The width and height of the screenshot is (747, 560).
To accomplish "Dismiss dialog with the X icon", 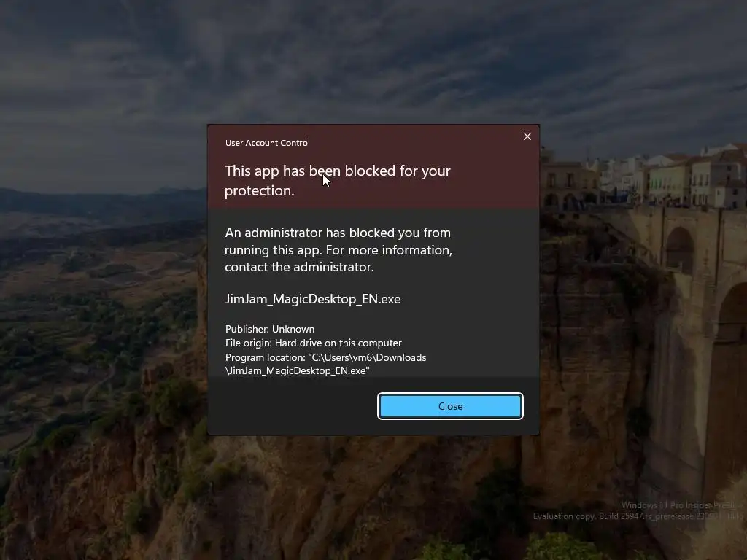I will click(527, 136).
